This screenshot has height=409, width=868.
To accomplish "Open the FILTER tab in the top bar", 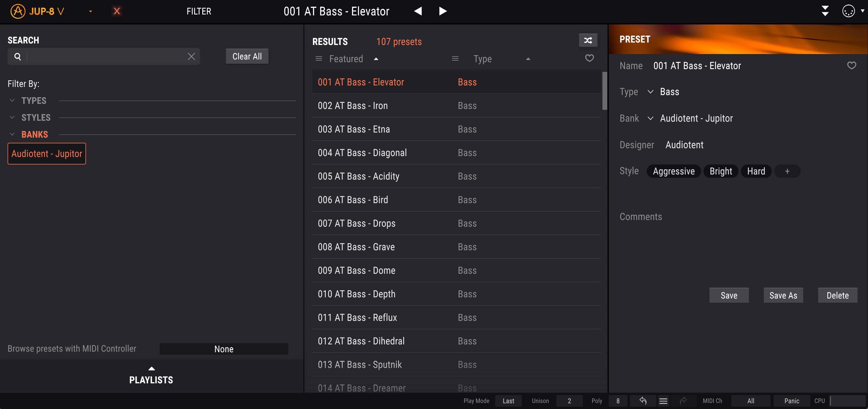I will click(x=199, y=11).
